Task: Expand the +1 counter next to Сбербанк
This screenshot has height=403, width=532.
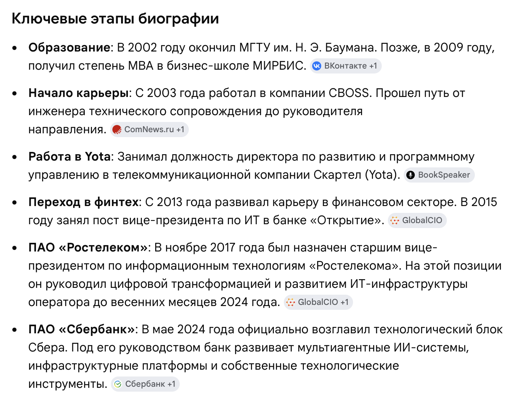Action: (171, 384)
